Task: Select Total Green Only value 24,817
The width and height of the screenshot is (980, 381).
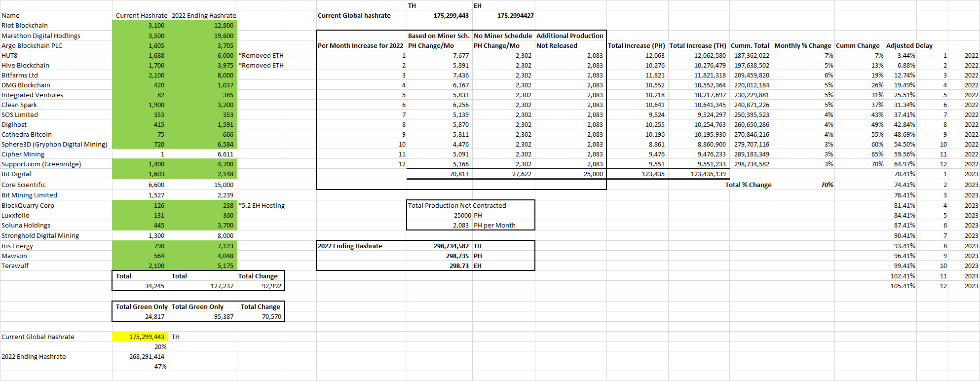Action: click(154, 316)
